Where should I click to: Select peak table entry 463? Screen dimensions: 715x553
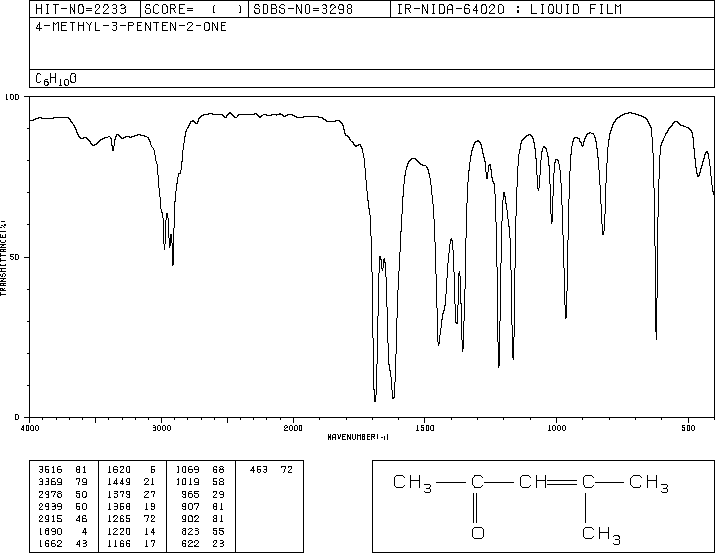point(271,470)
